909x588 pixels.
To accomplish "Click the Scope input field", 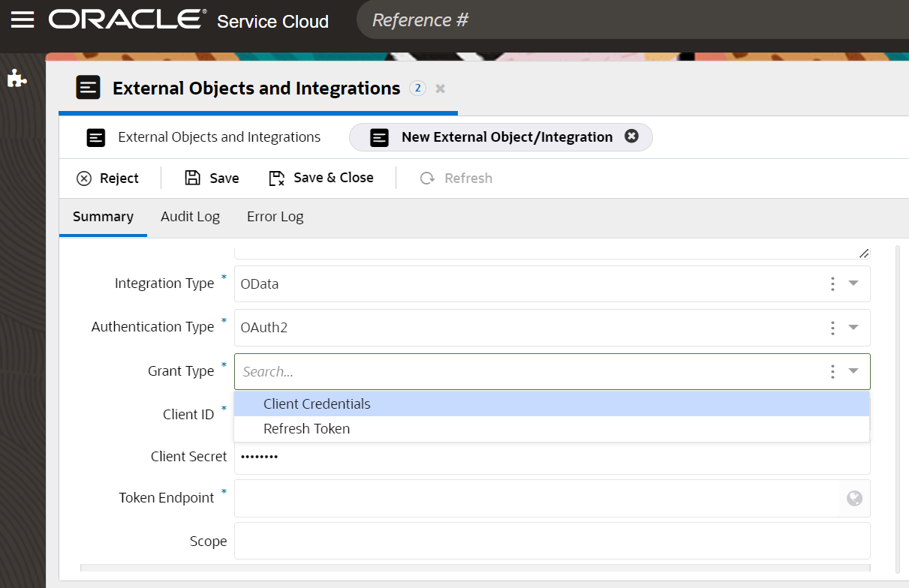I will tap(552, 541).
